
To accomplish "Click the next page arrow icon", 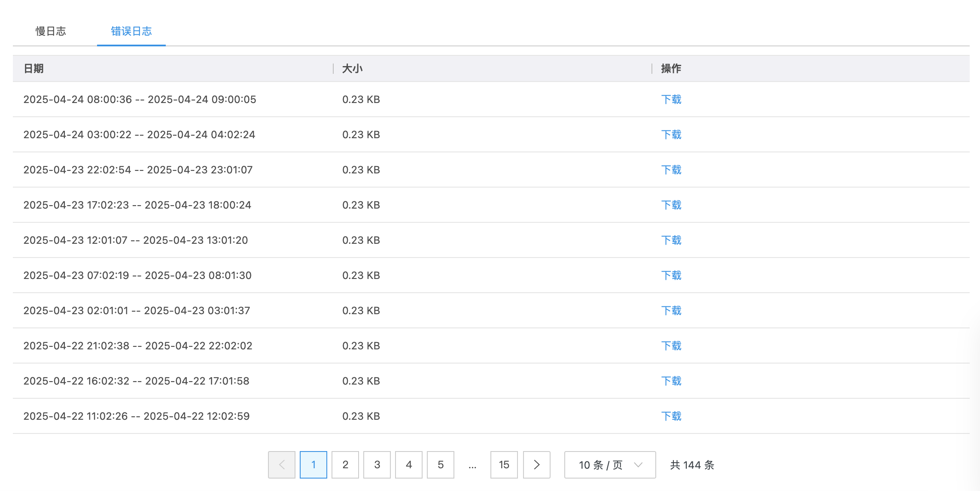I will pyautogui.click(x=536, y=464).
